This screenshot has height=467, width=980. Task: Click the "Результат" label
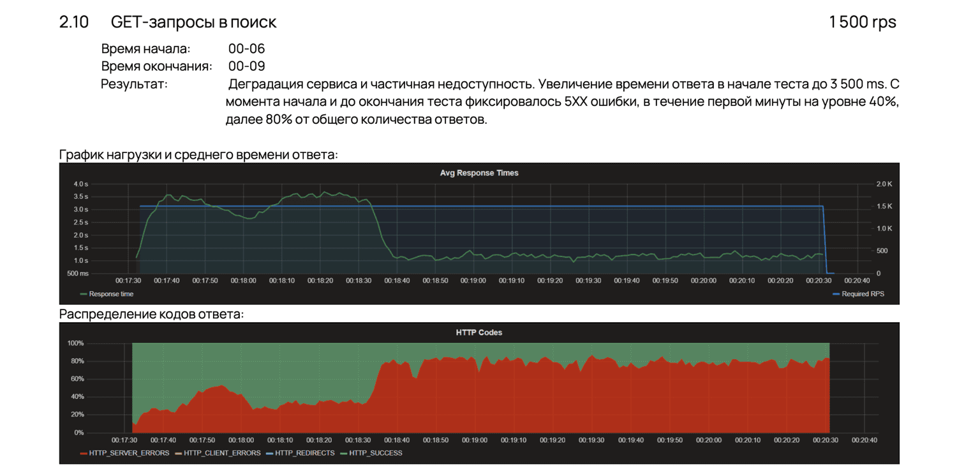(134, 84)
